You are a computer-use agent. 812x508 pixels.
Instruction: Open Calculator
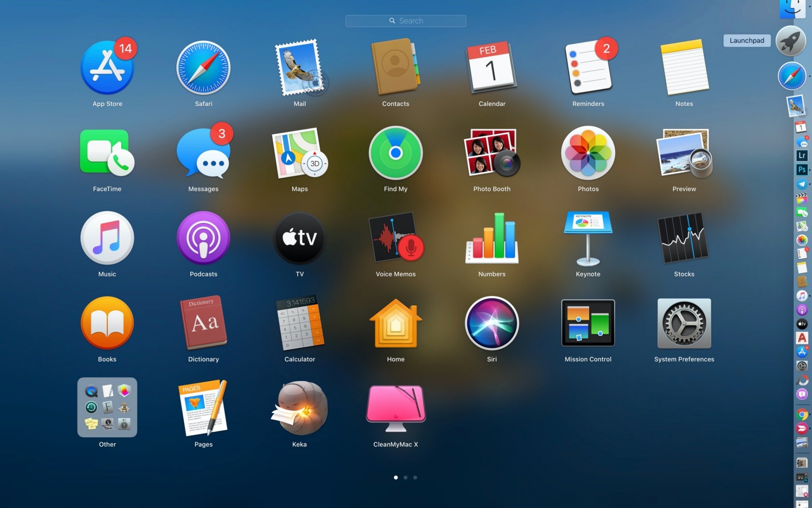click(x=300, y=323)
